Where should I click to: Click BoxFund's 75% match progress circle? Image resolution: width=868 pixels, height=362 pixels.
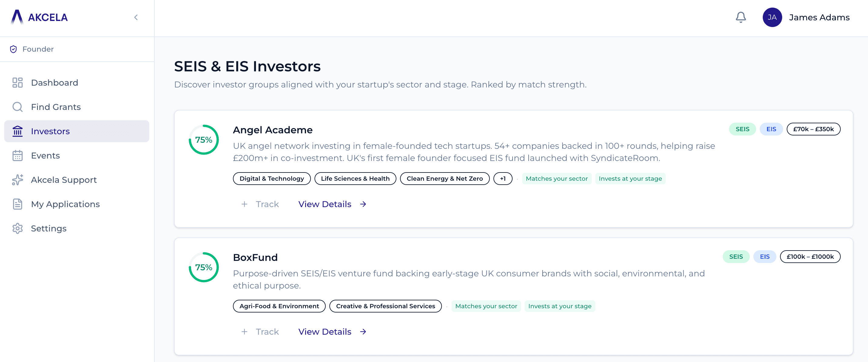[x=204, y=267]
